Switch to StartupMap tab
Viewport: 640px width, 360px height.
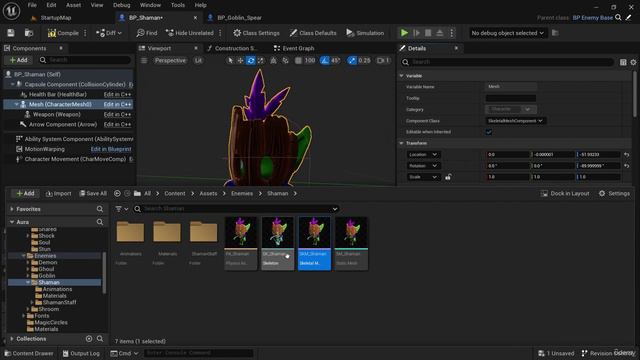coord(56,18)
